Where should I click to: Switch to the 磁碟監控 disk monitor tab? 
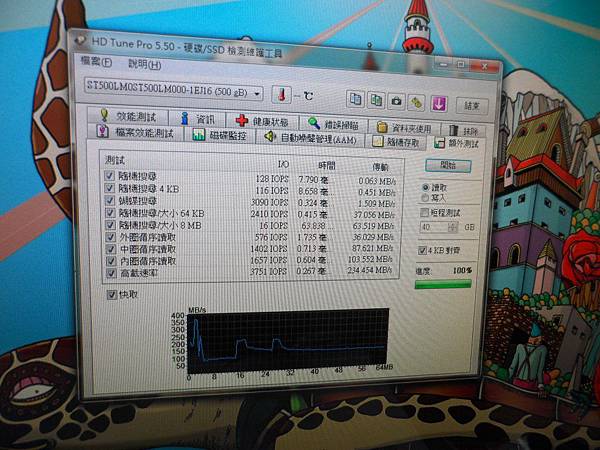219,135
